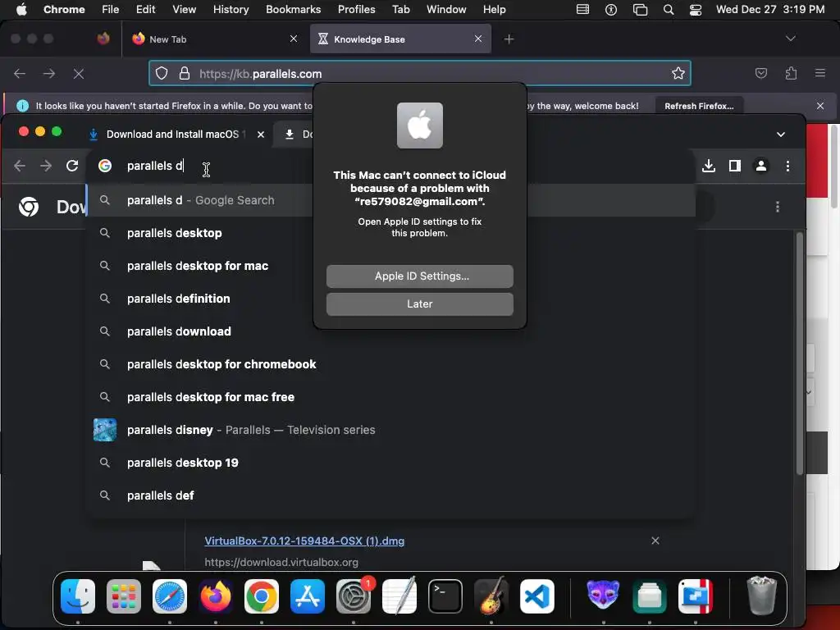
Task: Select 'parallels desktop for chromebook' suggestion
Action: coord(391,364)
